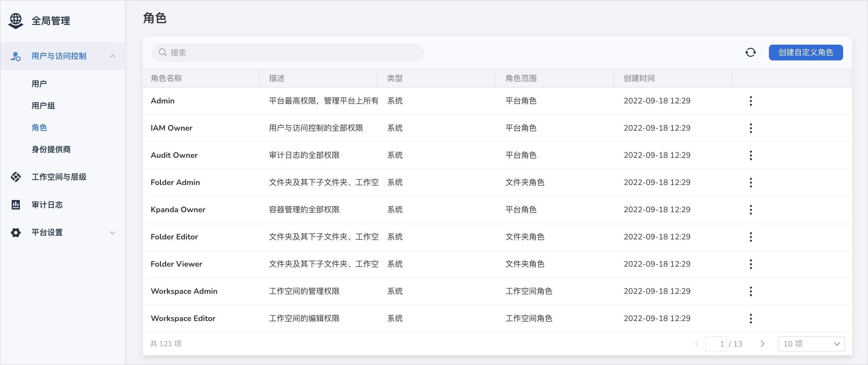Open more actions for Folder Admin role
This screenshot has height=365, width=868.
(751, 183)
